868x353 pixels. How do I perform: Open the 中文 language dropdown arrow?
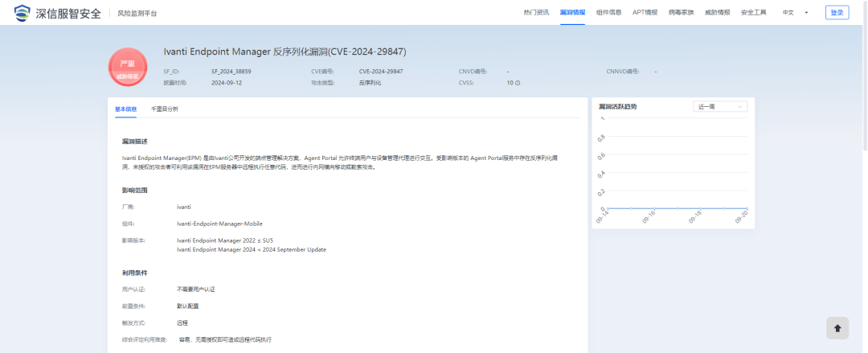coord(806,13)
